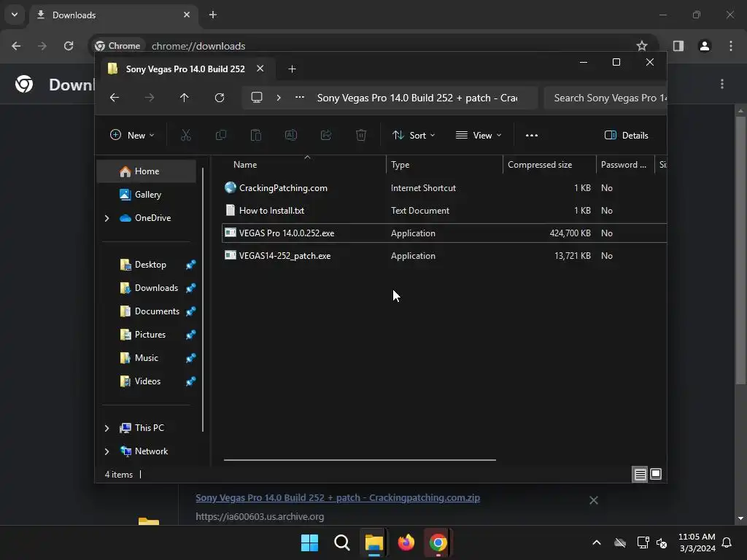Open Chrome tab search dropdown arrow
This screenshot has height=560, width=747.
[15, 15]
